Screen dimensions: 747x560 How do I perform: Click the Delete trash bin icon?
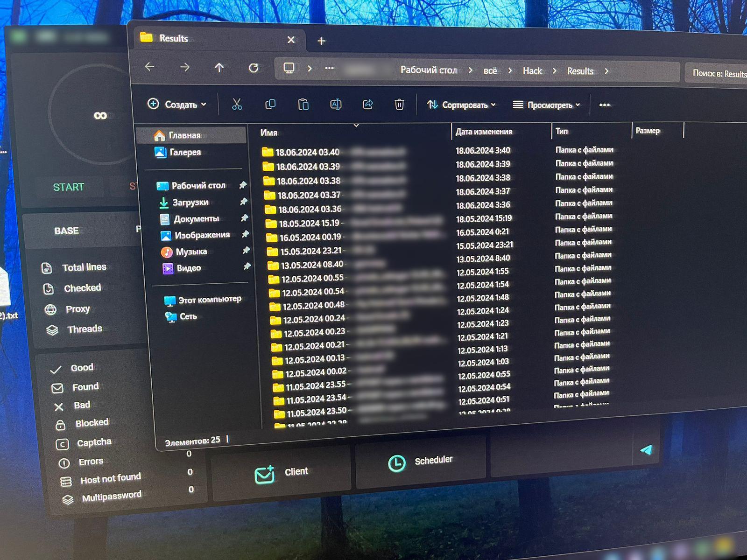pos(399,105)
